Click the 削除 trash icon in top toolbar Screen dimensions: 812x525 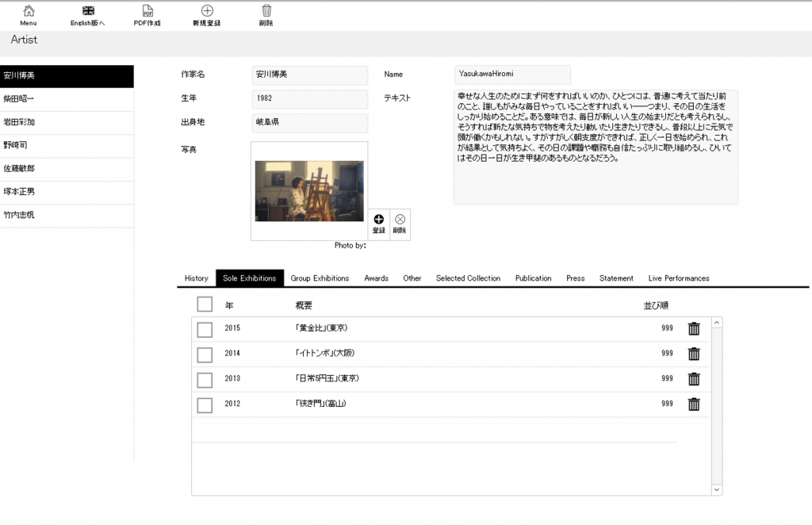pos(266,12)
